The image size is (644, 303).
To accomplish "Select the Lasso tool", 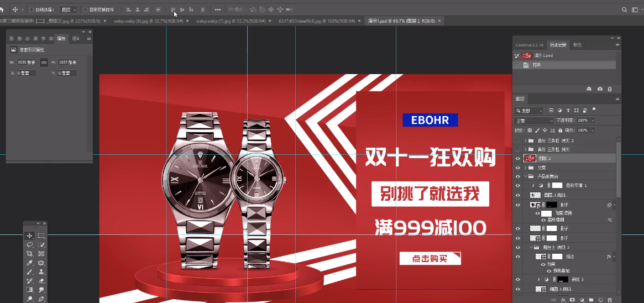I will [x=29, y=245].
